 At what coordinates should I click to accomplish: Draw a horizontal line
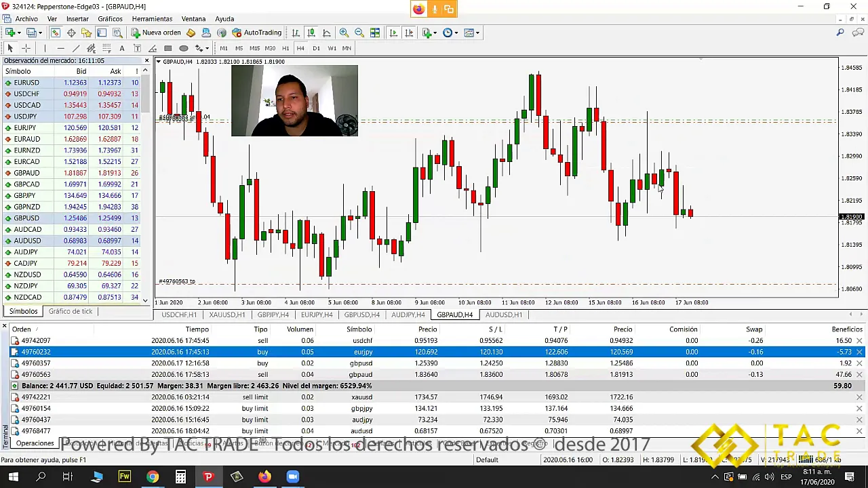click(60, 48)
